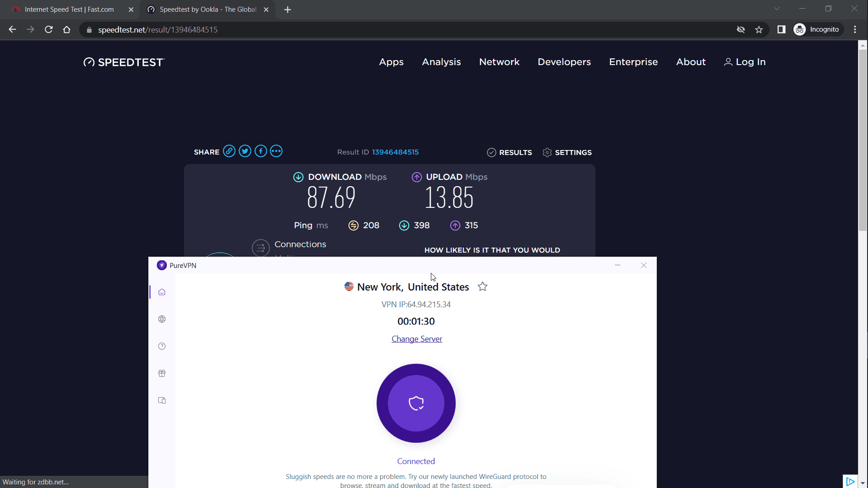Image resolution: width=868 pixels, height=488 pixels.
Task: Open the PureVPN help question-mark icon
Action: coord(162,347)
